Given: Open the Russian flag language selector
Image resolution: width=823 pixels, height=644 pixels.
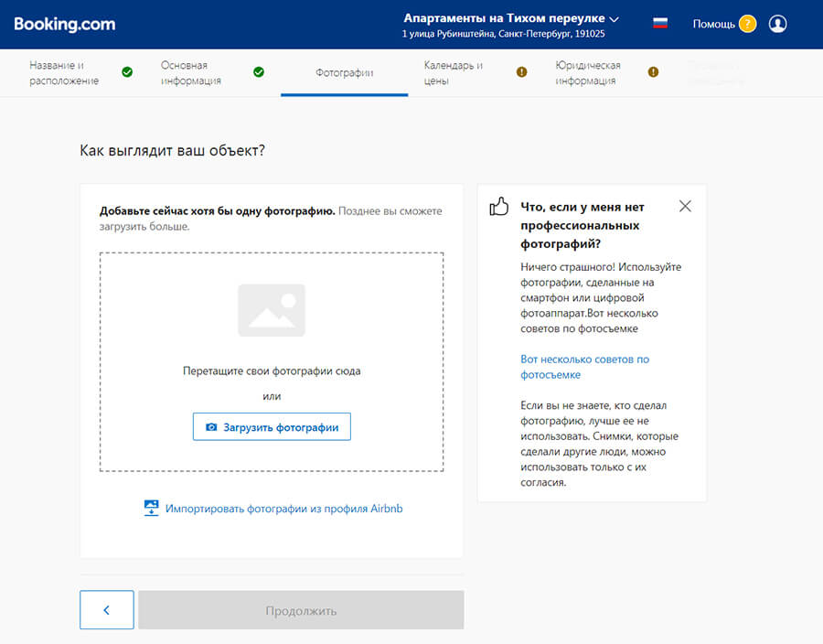Looking at the screenshot, I should [x=659, y=24].
